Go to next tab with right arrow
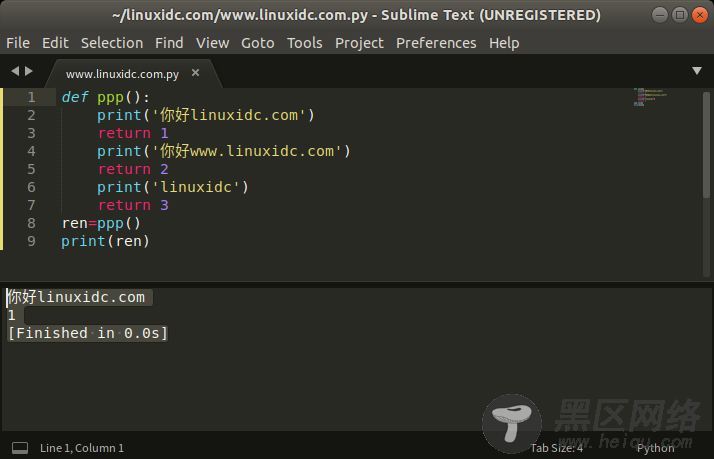The height and width of the screenshot is (459, 714). pos(29,71)
